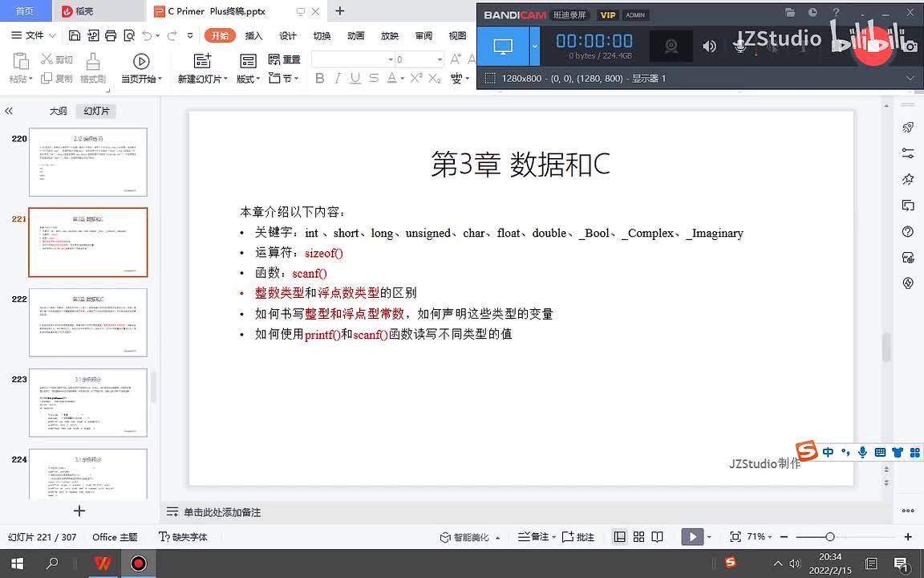Click the New Slide (新建幻灯片) icon
This screenshot has height=578, width=924.
click(202, 61)
